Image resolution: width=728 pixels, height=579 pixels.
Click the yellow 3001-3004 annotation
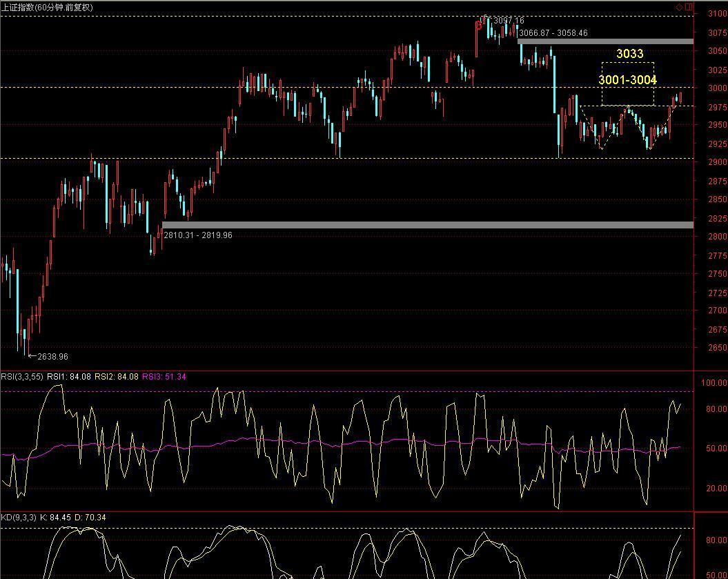[x=627, y=80]
